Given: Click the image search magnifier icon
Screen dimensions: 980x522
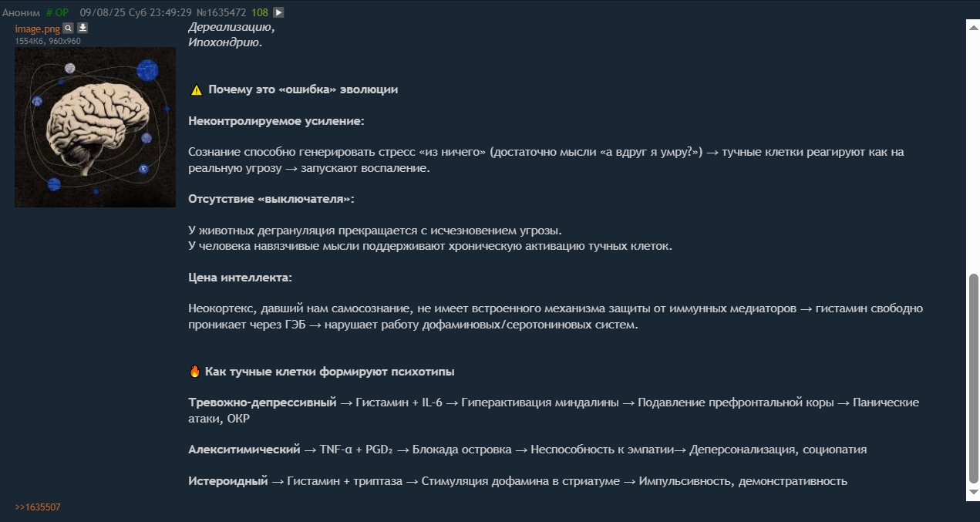Looking at the screenshot, I should [68, 29].
